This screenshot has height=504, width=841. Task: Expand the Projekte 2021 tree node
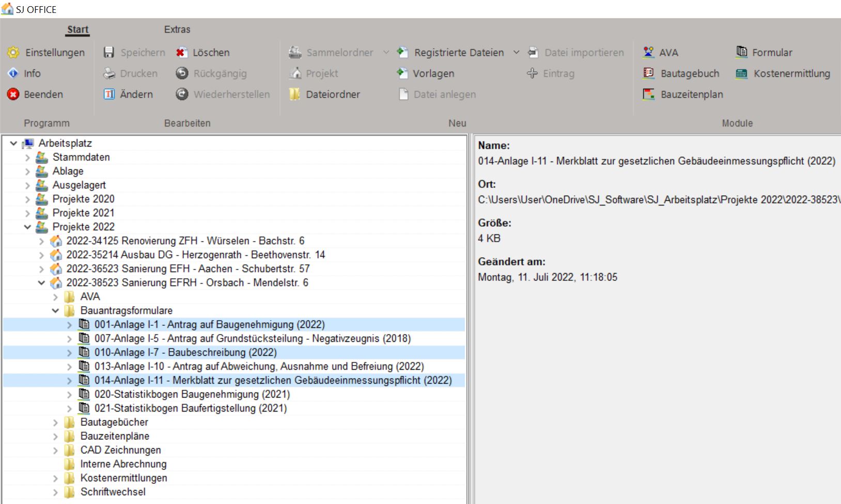[27, 213]
